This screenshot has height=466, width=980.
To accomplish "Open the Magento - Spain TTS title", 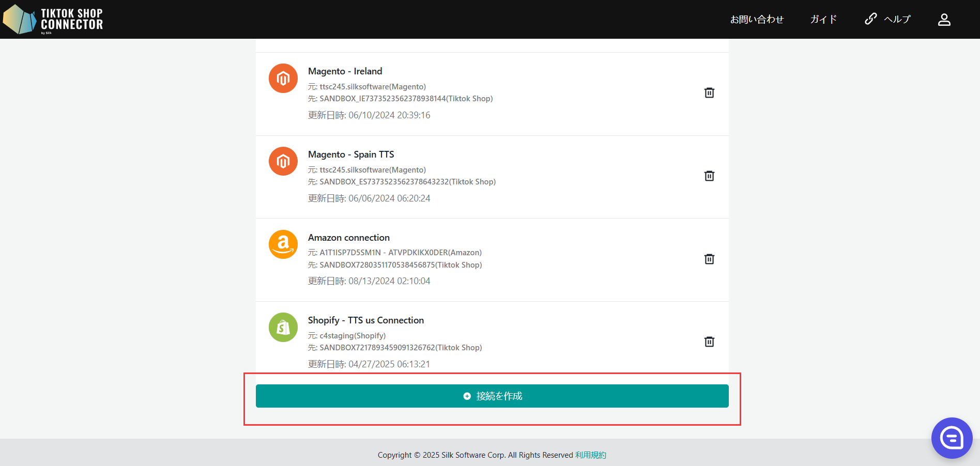I will (x=351, y=154).
